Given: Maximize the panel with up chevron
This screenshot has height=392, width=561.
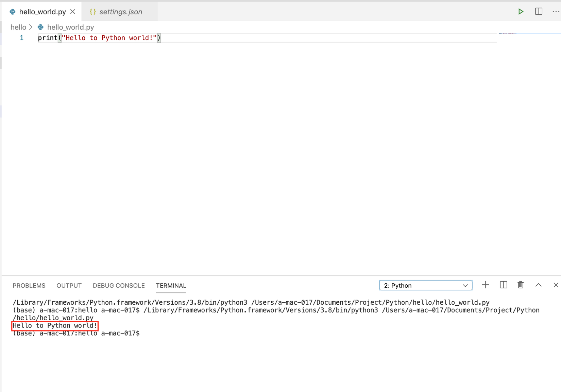Looking at the screenshot, I should 538,285.
